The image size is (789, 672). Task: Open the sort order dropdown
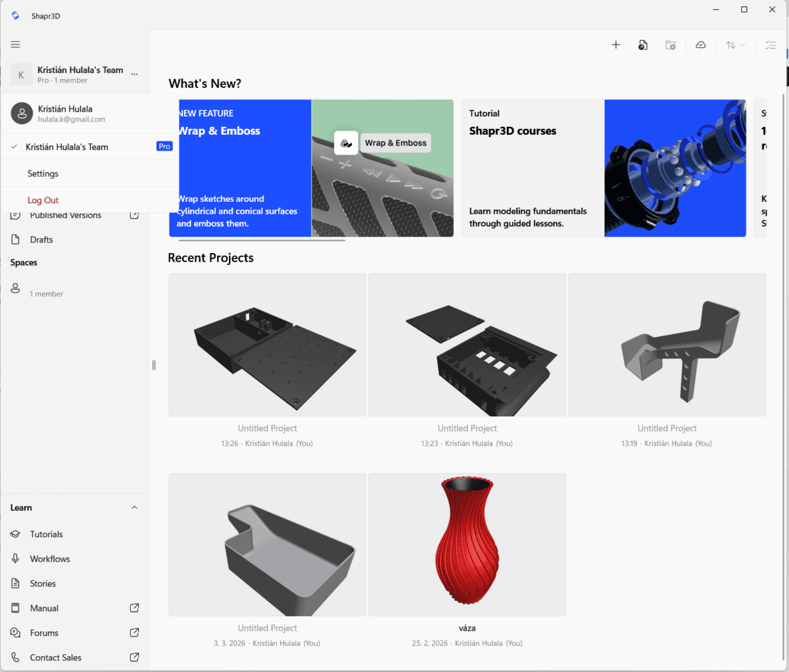[x=735, y=45]
